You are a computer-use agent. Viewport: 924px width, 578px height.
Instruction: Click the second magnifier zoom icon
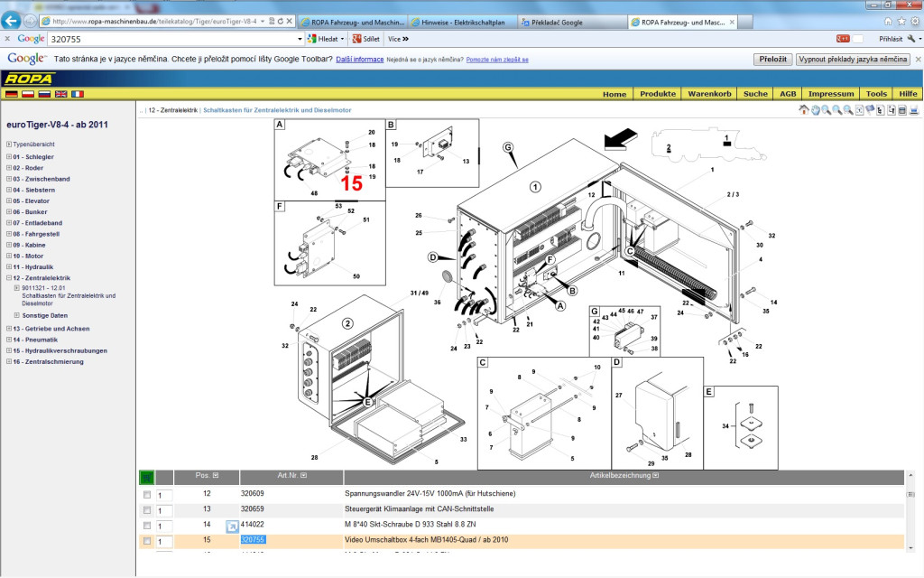tap(836, 109)
